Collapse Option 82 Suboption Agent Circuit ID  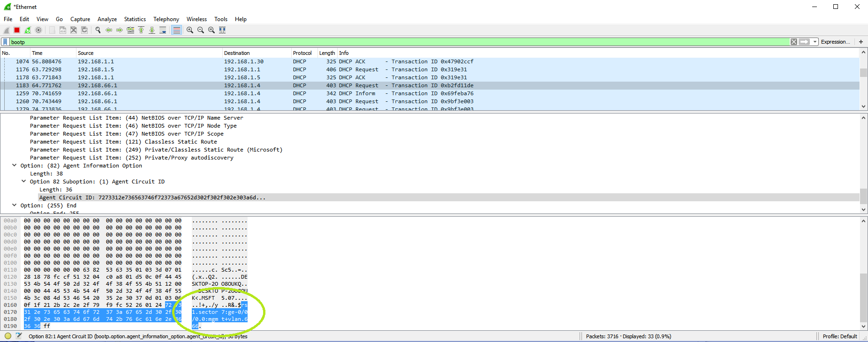pyautogui.click(x=24, y=182)
